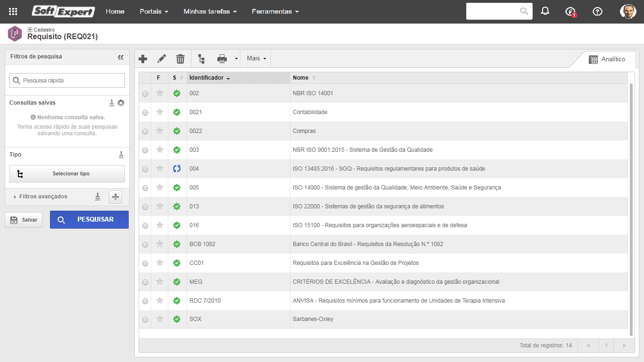
Task: Click the Pesquisa rápida input field
Action: tap(67, 81)
